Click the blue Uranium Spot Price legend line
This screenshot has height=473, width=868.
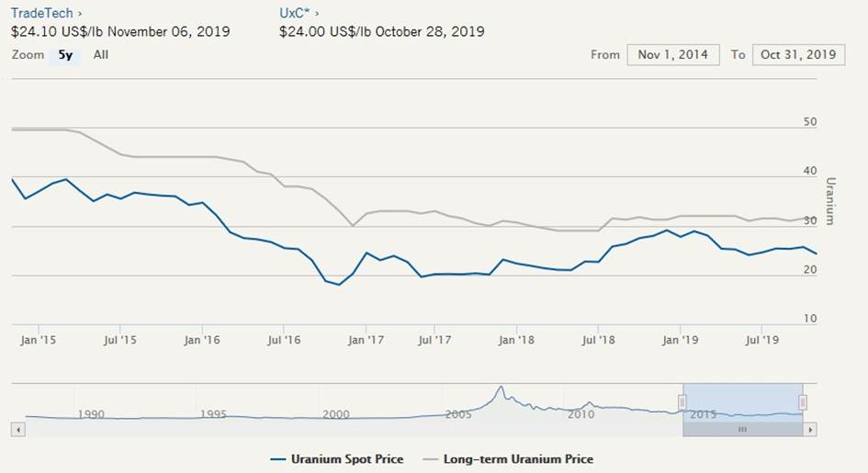[279, 459]
